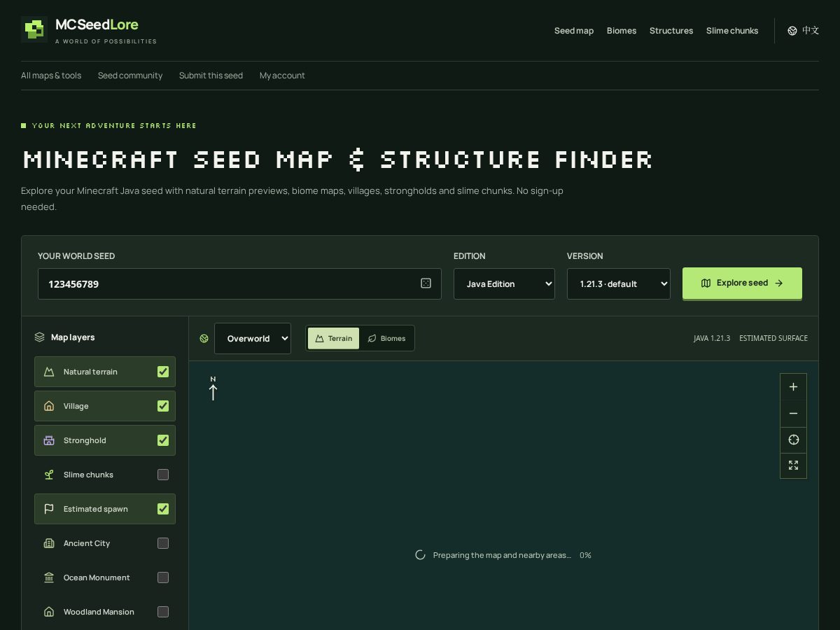Disable the Estimated spawn layer
840x630 pixels.
(x=163, y=509)
